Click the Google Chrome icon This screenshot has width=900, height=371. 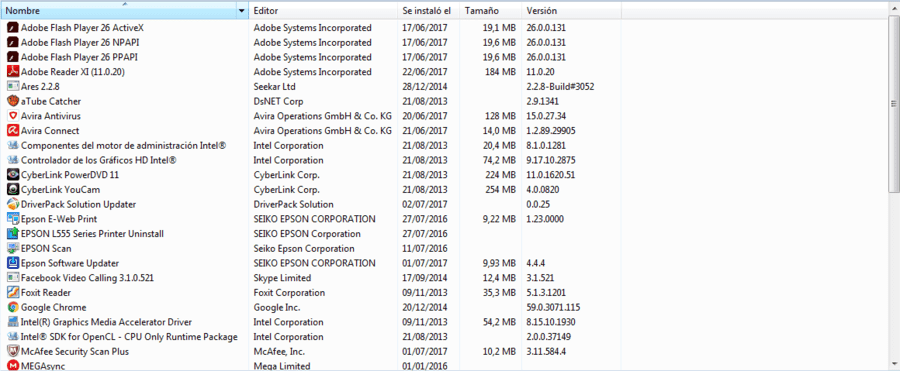[13, 307]
